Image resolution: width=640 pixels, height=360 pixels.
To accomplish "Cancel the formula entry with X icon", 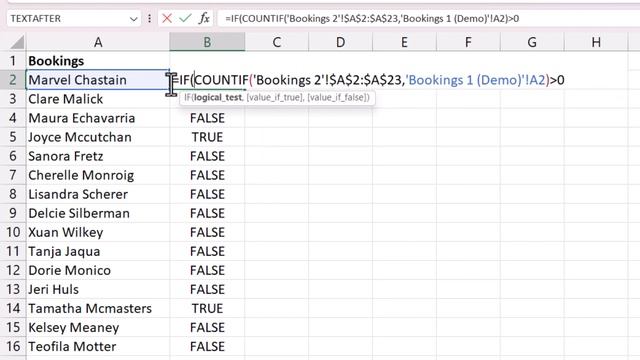I will pos(167,18).
